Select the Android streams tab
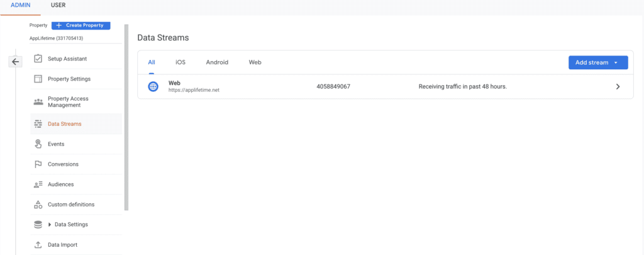 [217, 62]
